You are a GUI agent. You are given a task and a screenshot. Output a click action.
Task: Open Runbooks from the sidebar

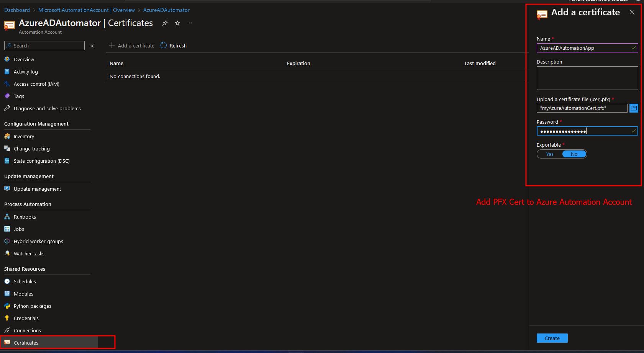(25, 217)
